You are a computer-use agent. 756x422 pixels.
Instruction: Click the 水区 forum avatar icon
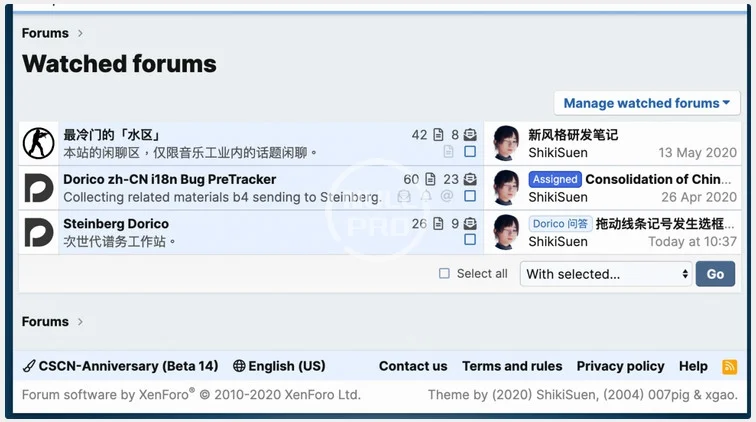pos(39,144)
